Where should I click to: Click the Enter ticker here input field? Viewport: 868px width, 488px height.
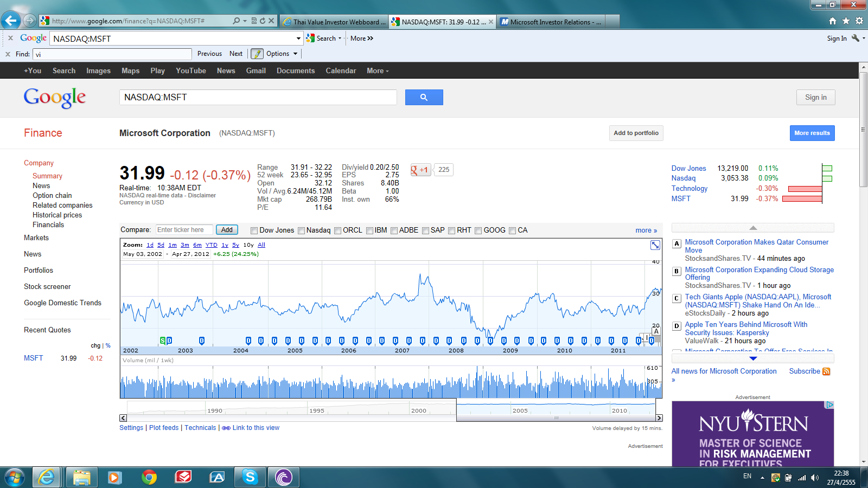[184, 230]
